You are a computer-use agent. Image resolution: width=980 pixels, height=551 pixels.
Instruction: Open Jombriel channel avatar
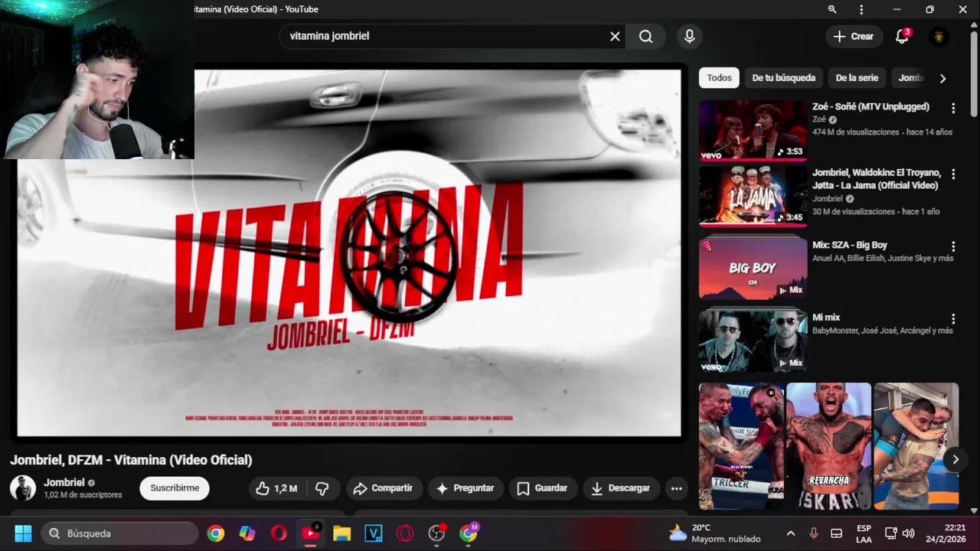tap(23, 488)
